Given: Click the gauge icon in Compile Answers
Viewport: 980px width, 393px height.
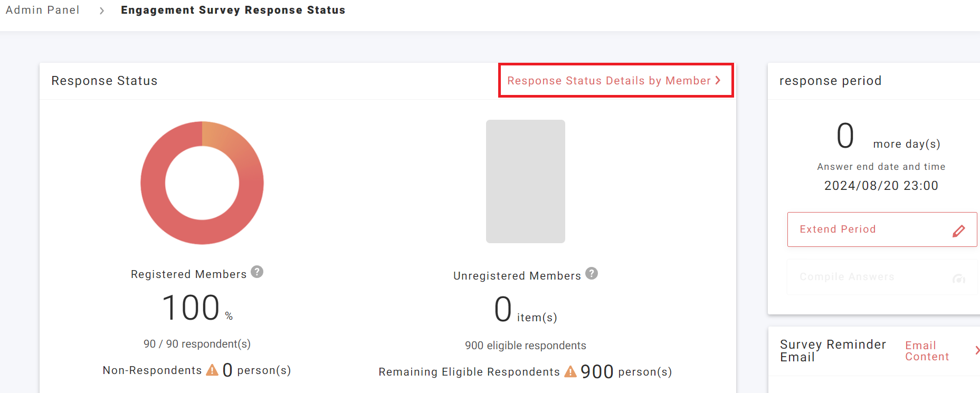Looking at the screenshot, I should tap(958, 278).
